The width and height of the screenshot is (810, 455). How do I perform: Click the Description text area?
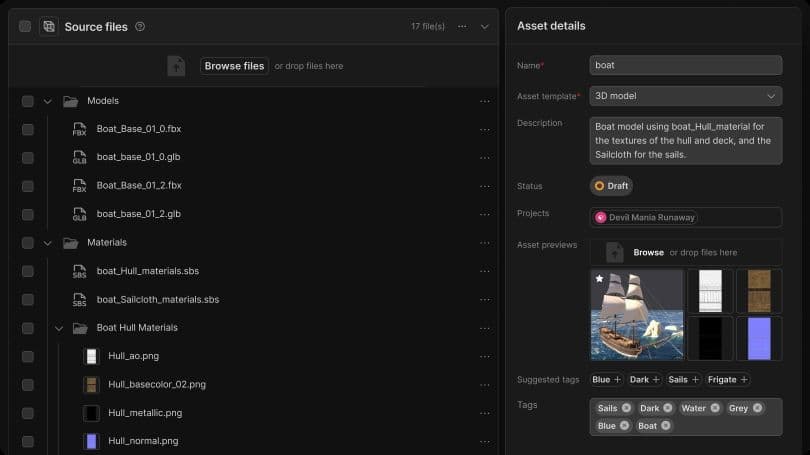[x=686, y=140]
